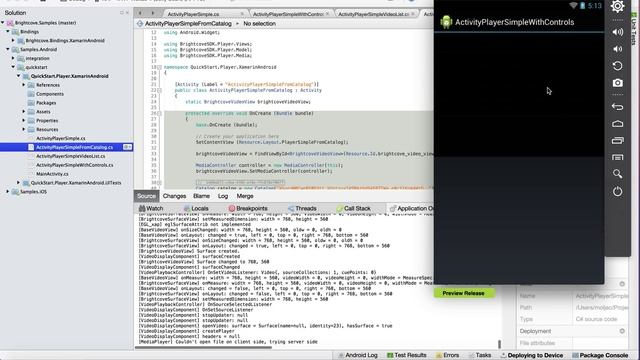Image resolution: width=640 pixels, height=360 pixels.
Task: Select the Merge view tab
Action: click(245, 196)
